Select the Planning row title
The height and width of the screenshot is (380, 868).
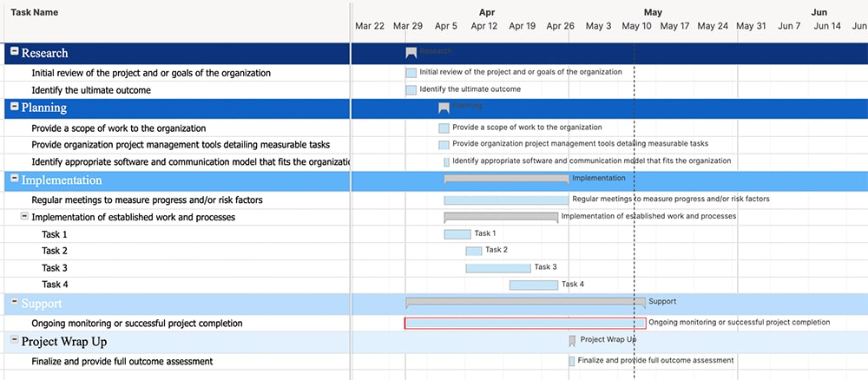pos(44,108)
